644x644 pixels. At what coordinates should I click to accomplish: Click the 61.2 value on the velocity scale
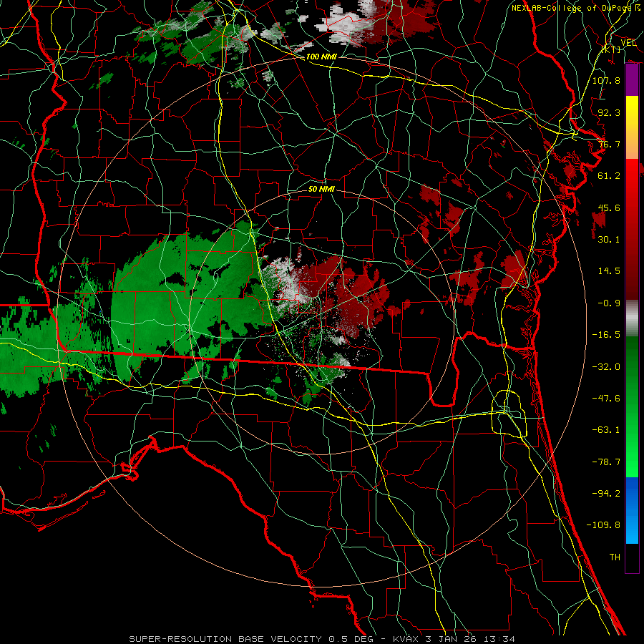pyautogui.click(x=609, y=176)
